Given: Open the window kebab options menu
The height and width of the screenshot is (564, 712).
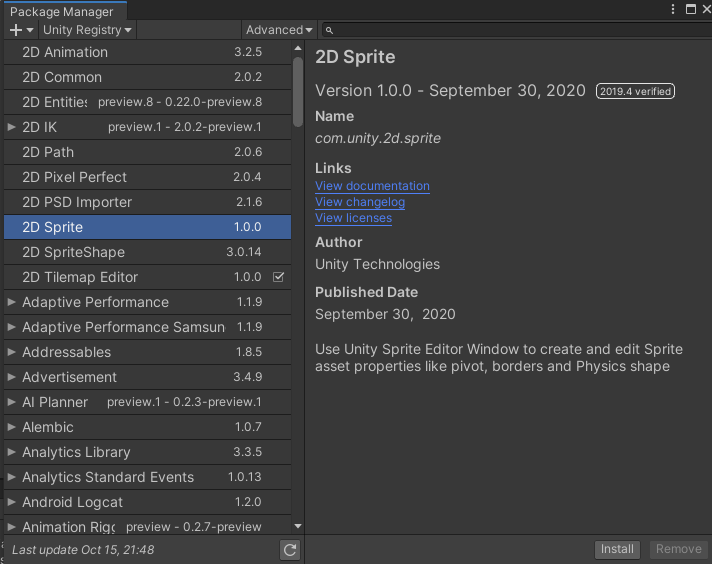Looking at the screenshot, I should point(673,9).
